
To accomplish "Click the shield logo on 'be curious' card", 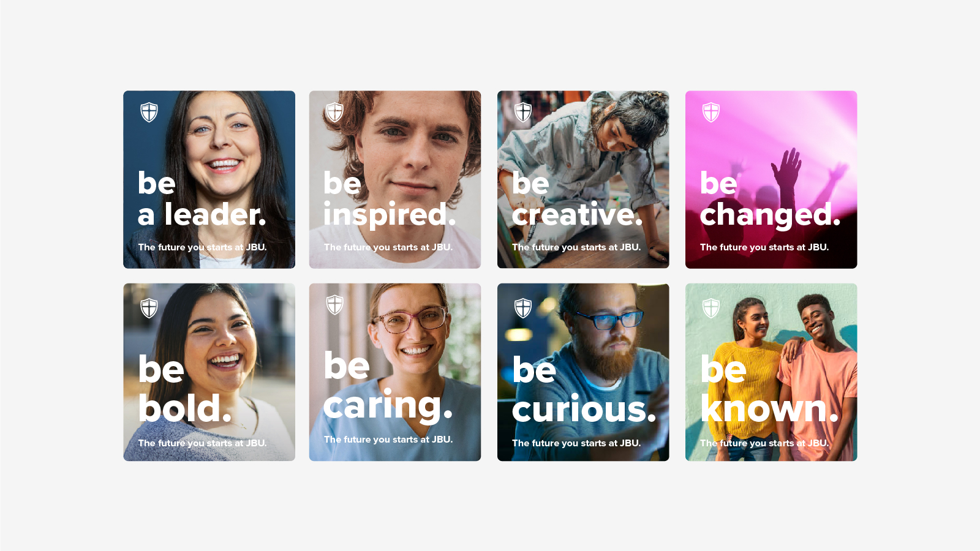I will point(523,308).
